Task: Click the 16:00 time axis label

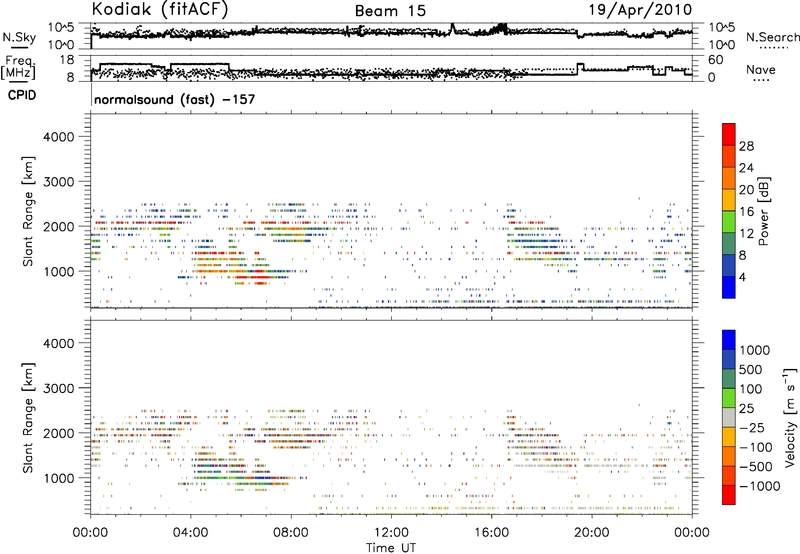Action: tap(491, 533)
